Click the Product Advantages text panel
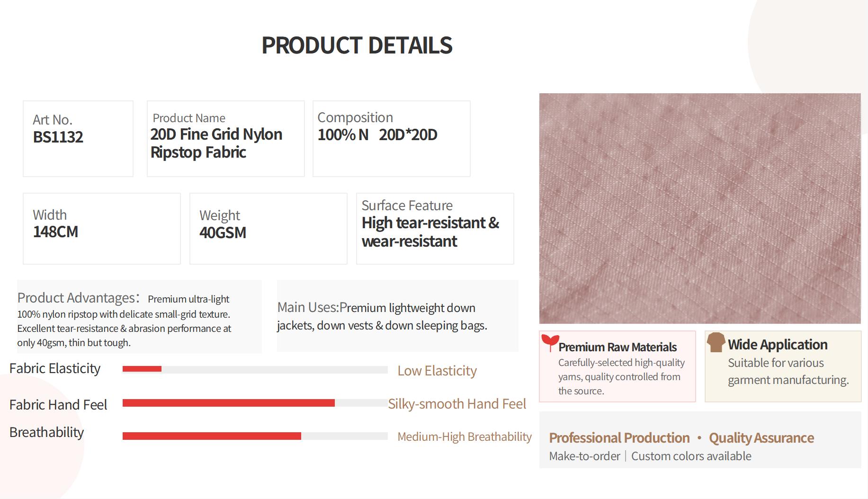 coord(139,317)
